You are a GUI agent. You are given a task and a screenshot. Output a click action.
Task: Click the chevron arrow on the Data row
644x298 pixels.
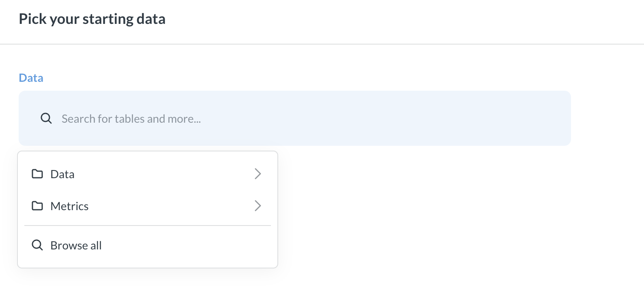click(x=258, y=174)
